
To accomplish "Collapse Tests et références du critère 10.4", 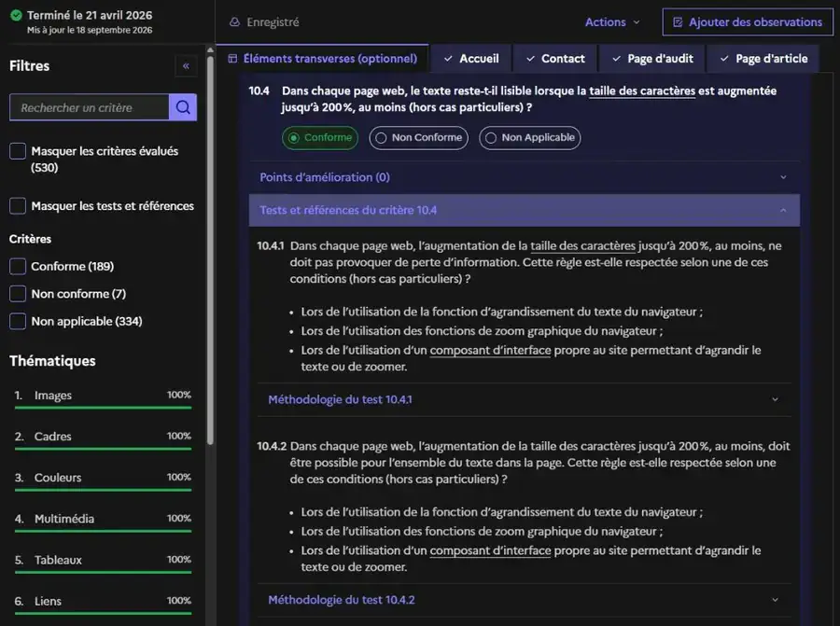I will point(525,210).
